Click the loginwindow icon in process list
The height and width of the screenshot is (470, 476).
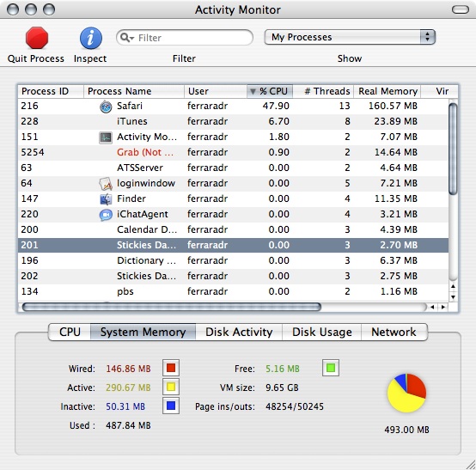point(106,184)
